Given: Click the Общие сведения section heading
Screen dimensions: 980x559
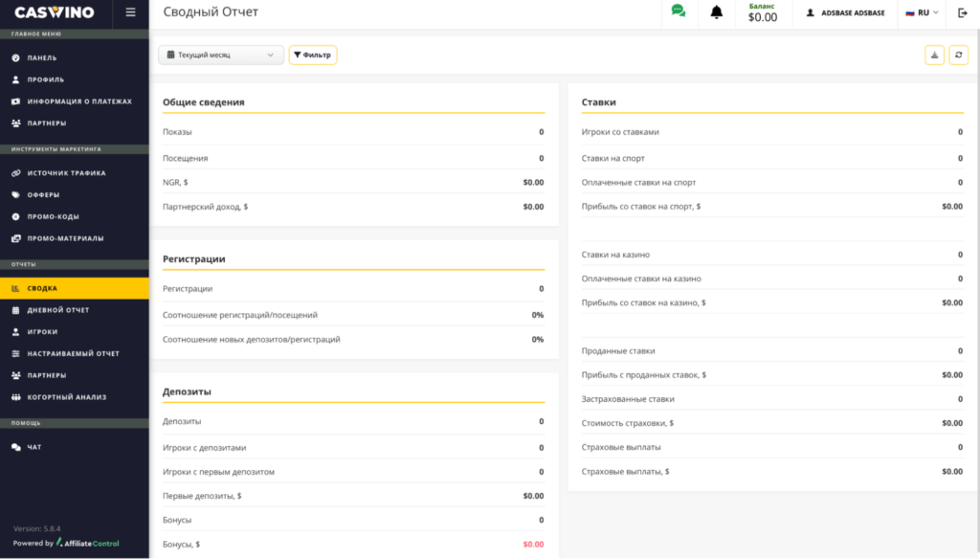Looking at the screenshot, I should (x=204, y=101).
